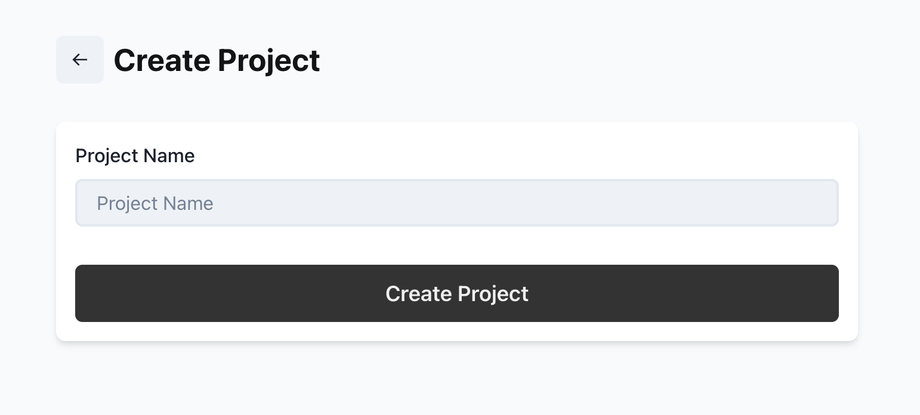Click the back arrow icon
Screen dimensions: 920x415
80,60
